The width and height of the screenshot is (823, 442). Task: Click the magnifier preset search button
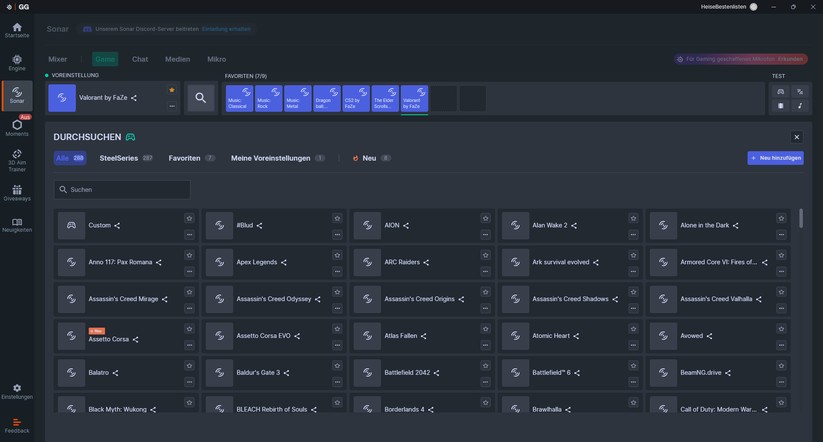[x=201, y=98]
